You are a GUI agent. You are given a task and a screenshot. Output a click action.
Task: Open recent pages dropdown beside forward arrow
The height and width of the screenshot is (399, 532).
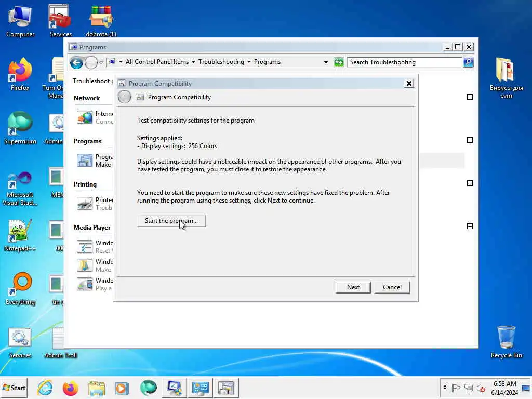pyautogui.click(x=101, y=62)
